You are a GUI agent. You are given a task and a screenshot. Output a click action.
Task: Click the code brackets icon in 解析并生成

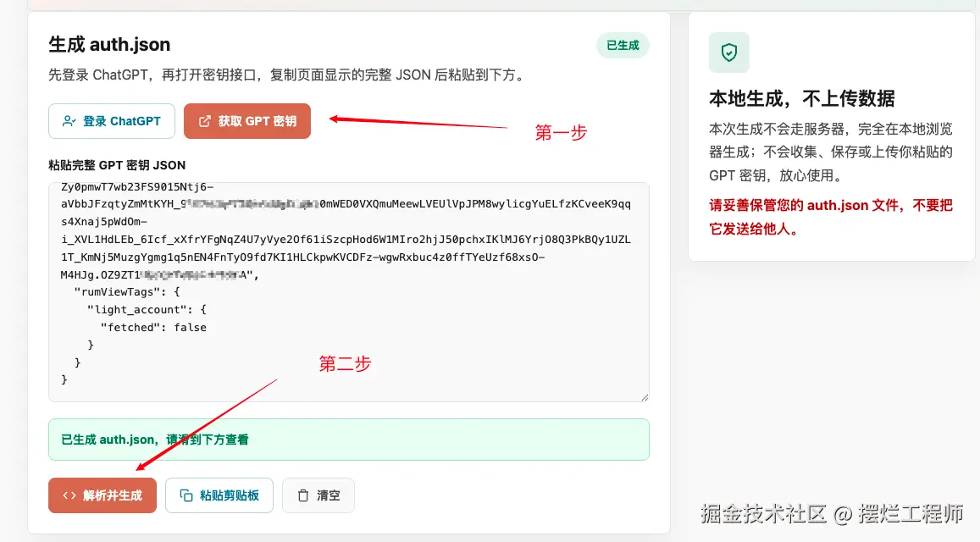click(69, 495)
